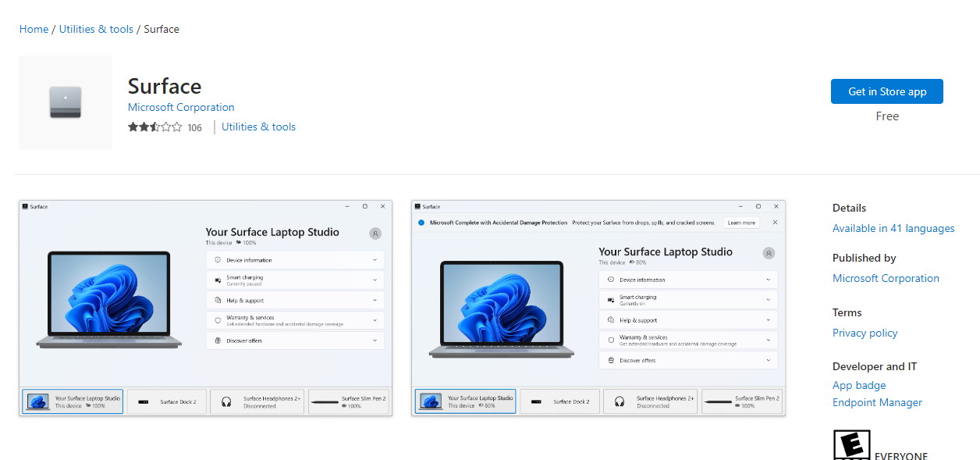
Task: Click the Surface app title heading
Action: pos(165,86)
